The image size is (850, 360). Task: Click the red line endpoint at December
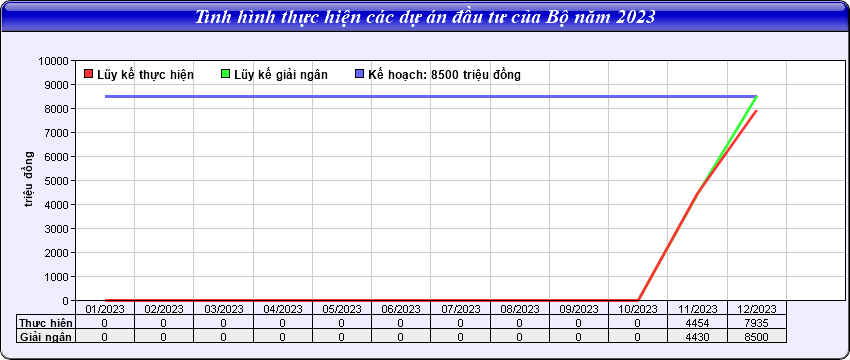click(756, 111)
